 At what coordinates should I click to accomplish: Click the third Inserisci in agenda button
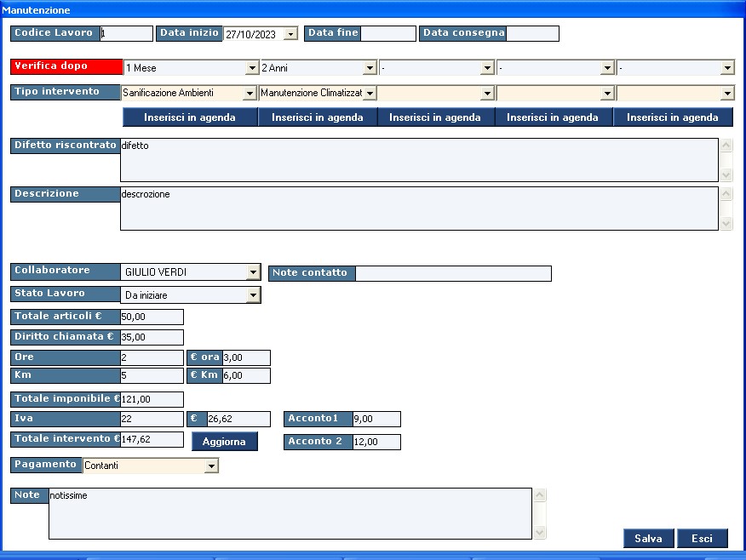coord(435,117)
